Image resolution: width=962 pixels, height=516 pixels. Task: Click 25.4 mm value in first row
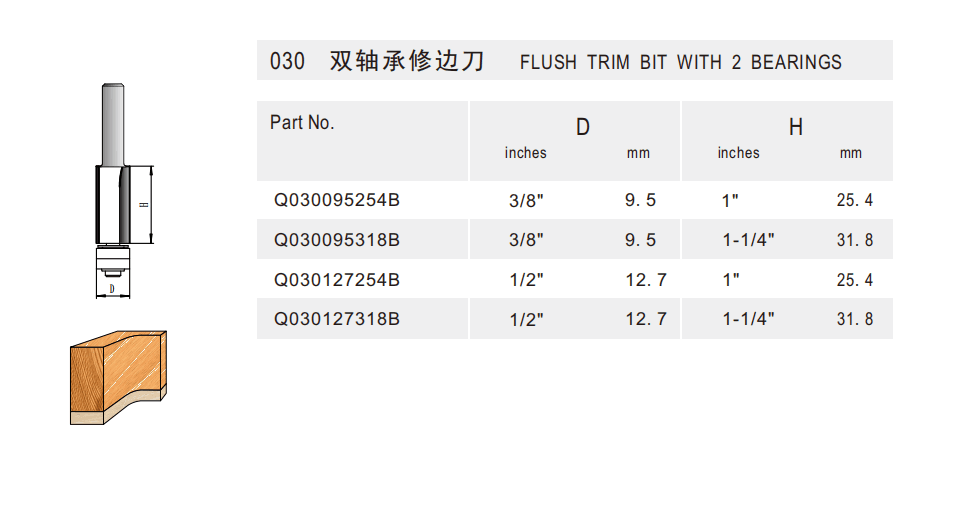click(x=854, y=200)
